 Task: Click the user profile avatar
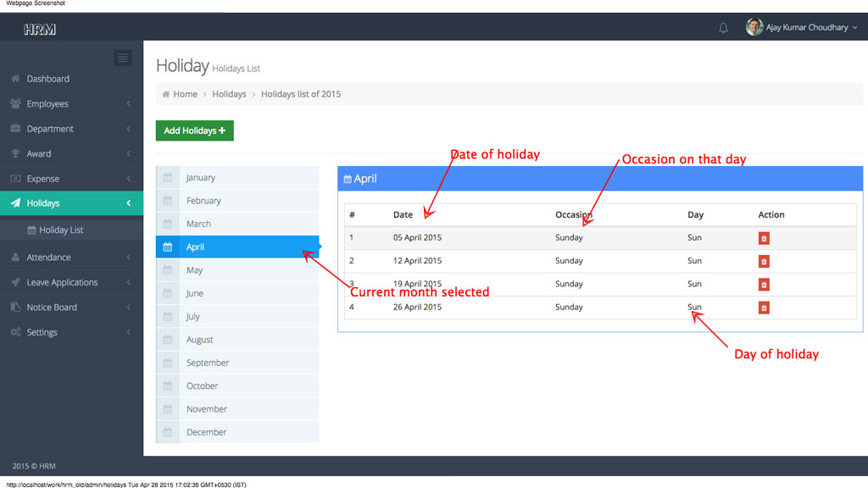[x=754, y=27]
